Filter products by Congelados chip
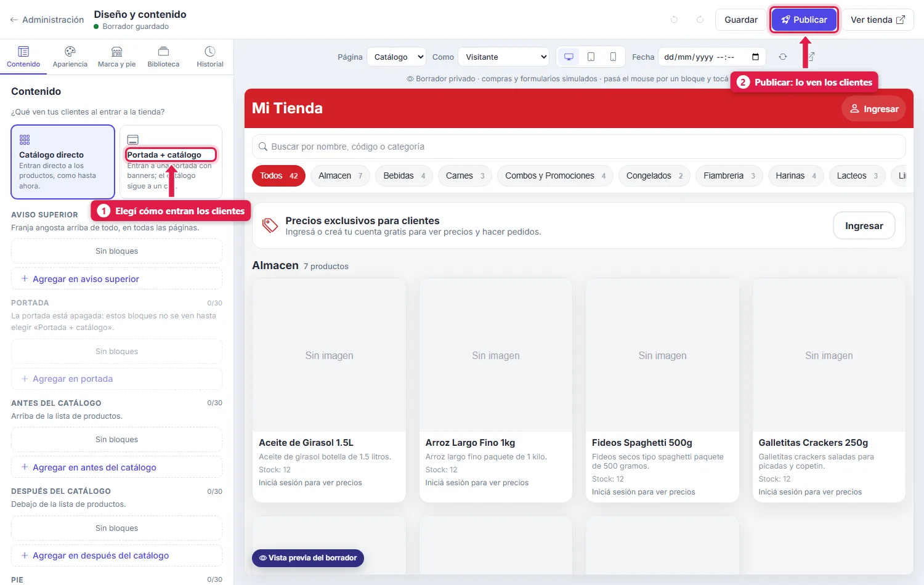Image resolution: width=924 pixels, height=585 pixels. pos(654,175)
